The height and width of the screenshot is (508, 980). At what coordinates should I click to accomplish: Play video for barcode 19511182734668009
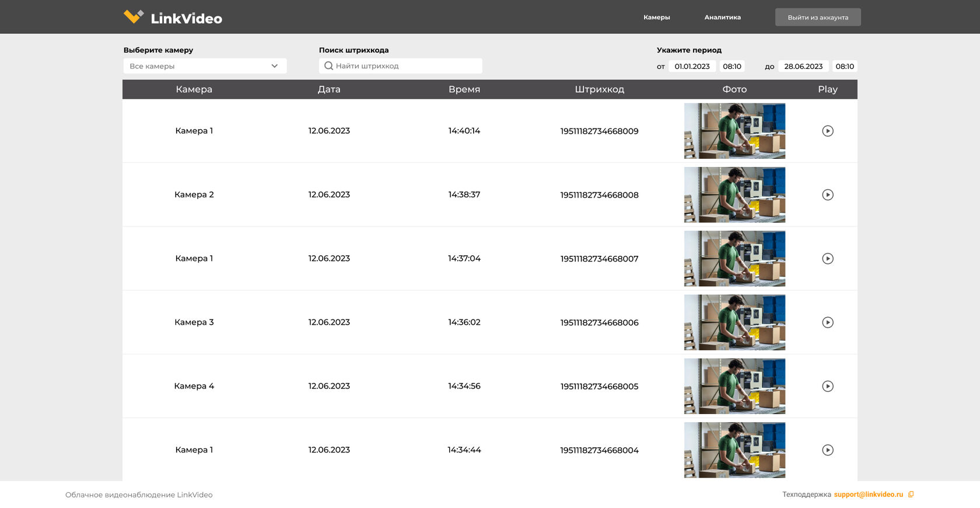tap(828, 131)
